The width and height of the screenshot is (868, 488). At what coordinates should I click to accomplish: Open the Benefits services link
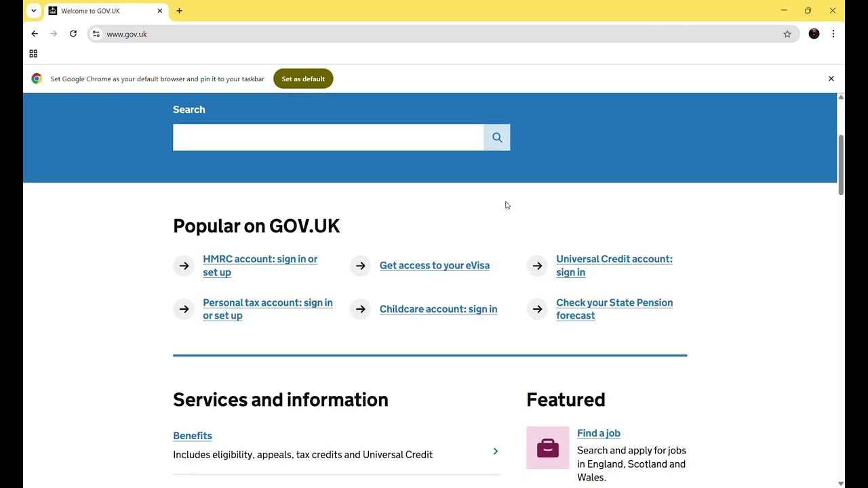point(193,436)
